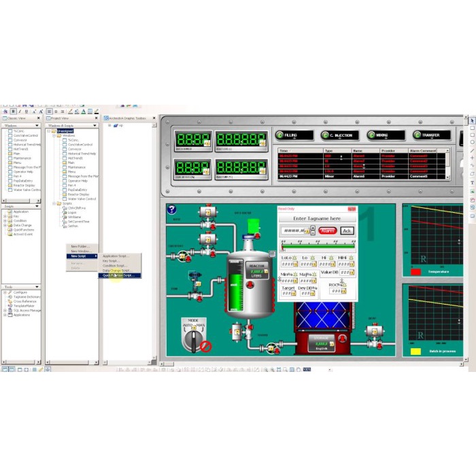Open the Scripts section dropdown arrow

pyautogui.click(x=37, y=207)
